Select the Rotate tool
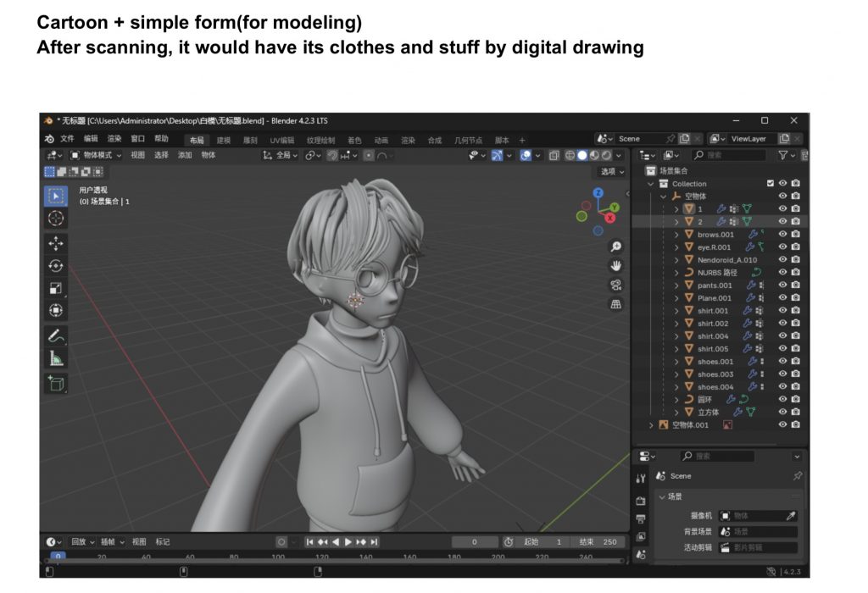This screenshot has height=593, width=868. [56, 266]
